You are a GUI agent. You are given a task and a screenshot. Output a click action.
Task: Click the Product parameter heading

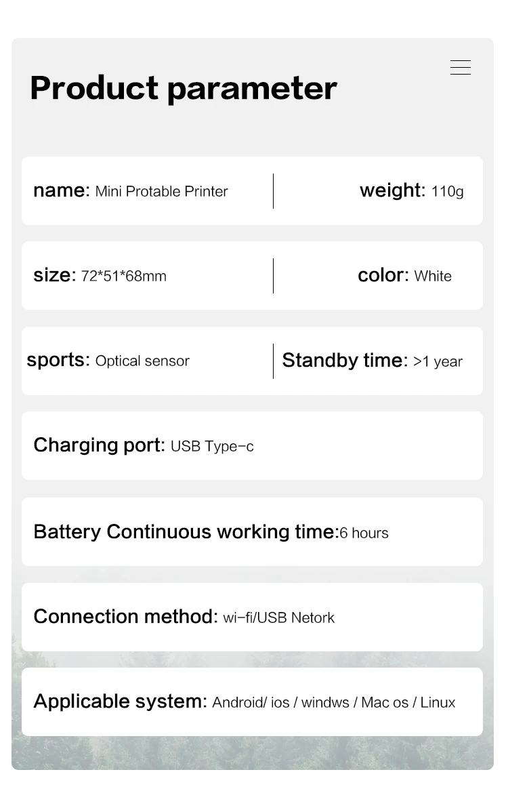(184, 88)
